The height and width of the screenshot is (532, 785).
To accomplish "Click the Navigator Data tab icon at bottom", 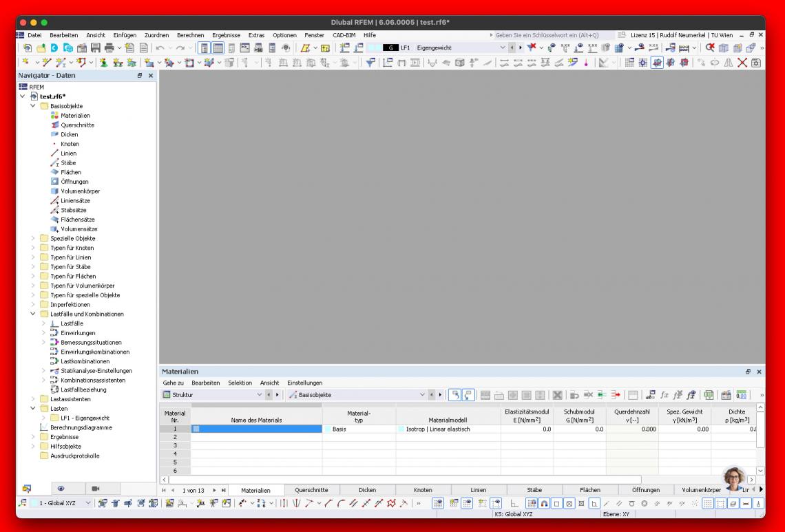I will click(27, 489).
